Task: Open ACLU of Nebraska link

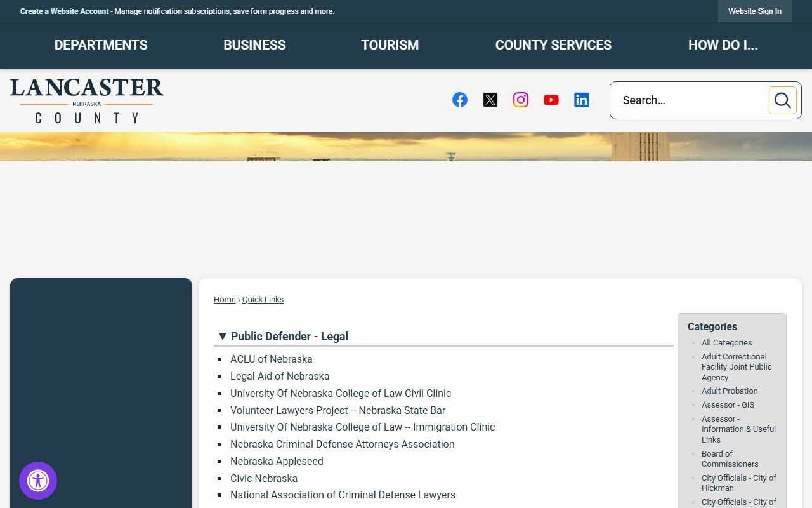Action: (x=272, y=359)
